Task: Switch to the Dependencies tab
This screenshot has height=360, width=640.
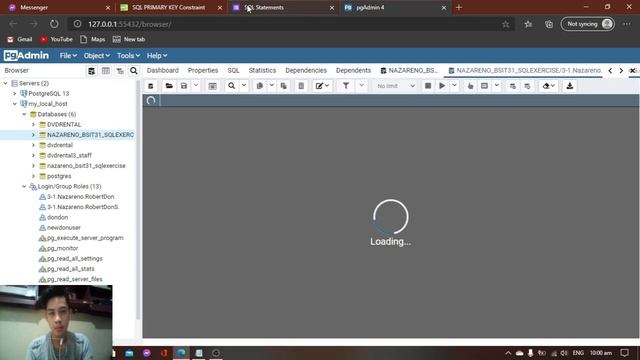Action: pos(306,71)
